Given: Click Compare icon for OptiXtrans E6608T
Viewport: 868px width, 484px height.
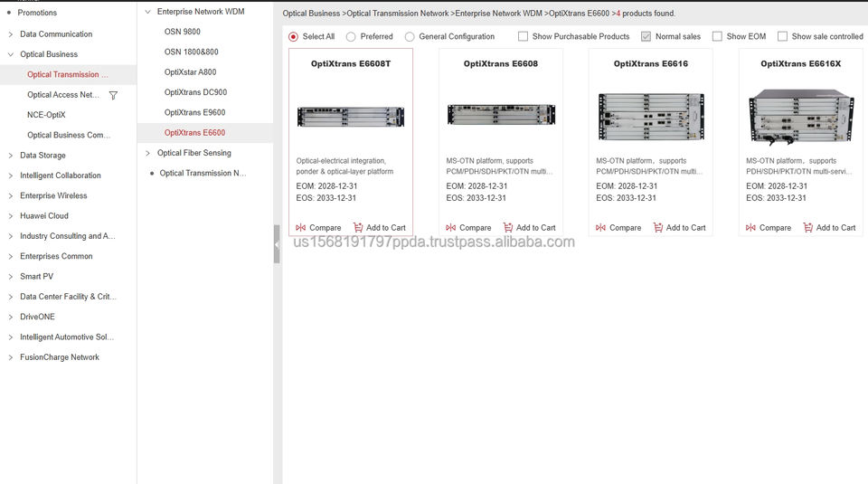Looking at the screenshot, I should point(300,228).
